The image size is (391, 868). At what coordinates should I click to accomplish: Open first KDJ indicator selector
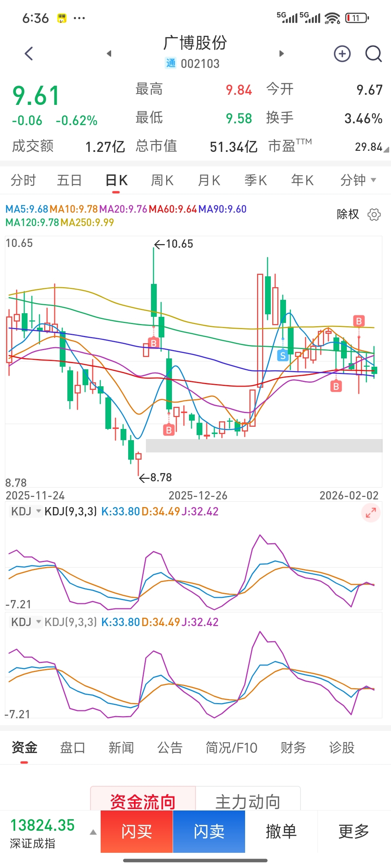coord(26,511)
